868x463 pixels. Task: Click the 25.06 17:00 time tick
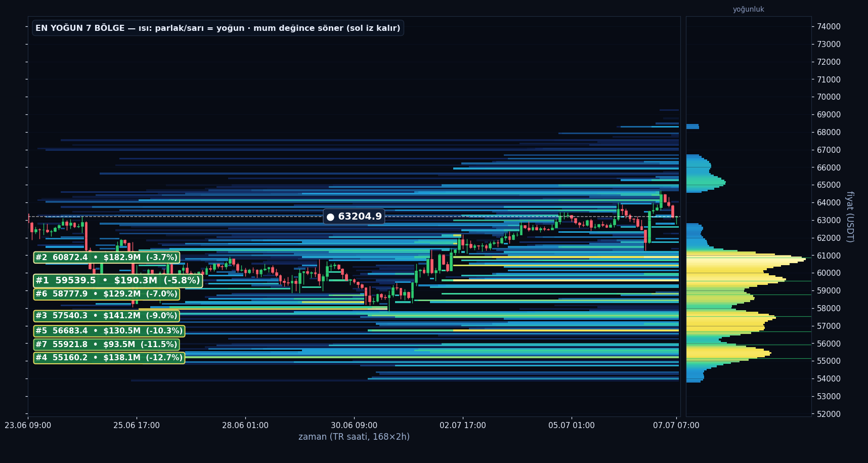(137, 426)
